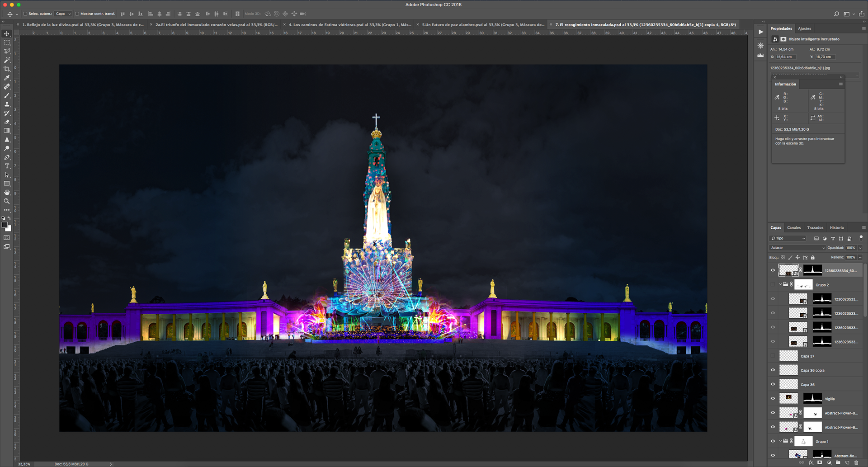Screen dimensions: 868x467
Task: Click the foreground color swatch
Action: pos(5,225)
